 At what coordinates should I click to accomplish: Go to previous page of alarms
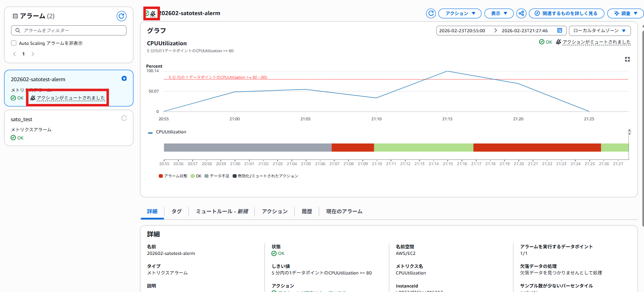click(x=14, y=54)
